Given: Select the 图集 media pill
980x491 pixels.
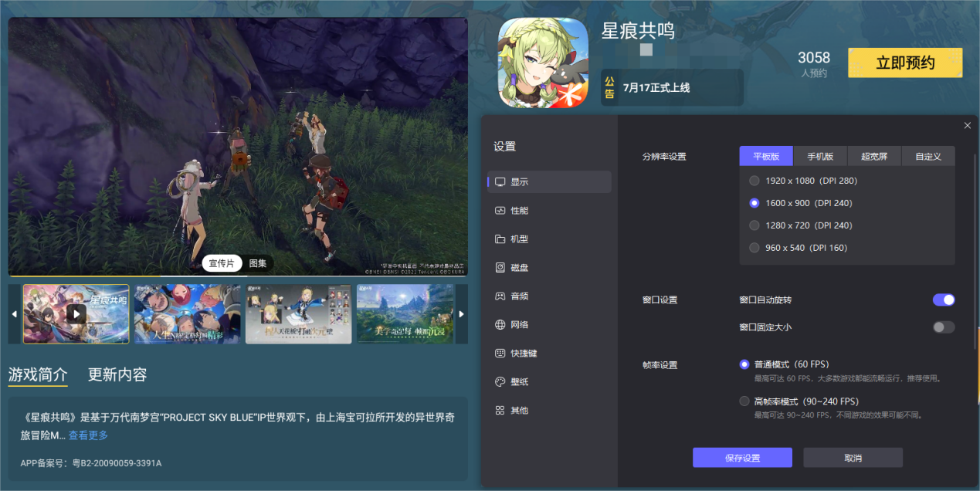Looking at the screenshot, I should (x=258, y=263).
